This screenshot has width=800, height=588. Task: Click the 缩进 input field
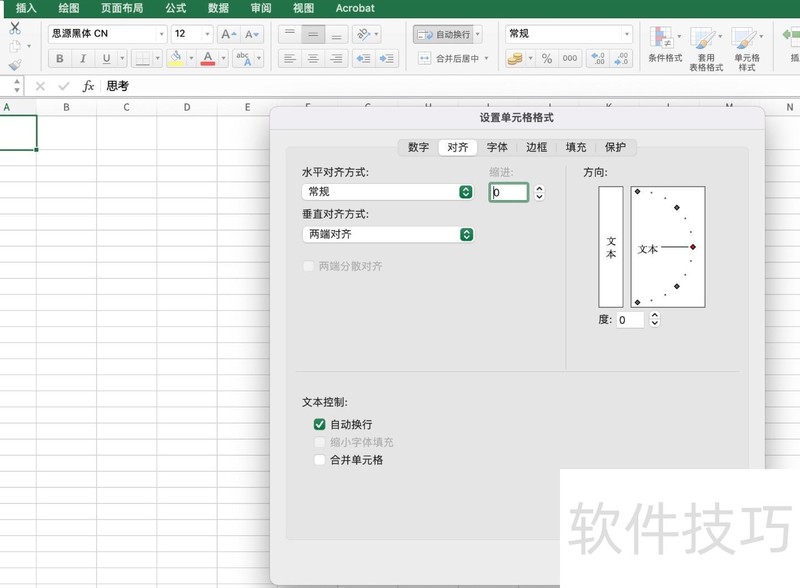click(x=510, y=191)
